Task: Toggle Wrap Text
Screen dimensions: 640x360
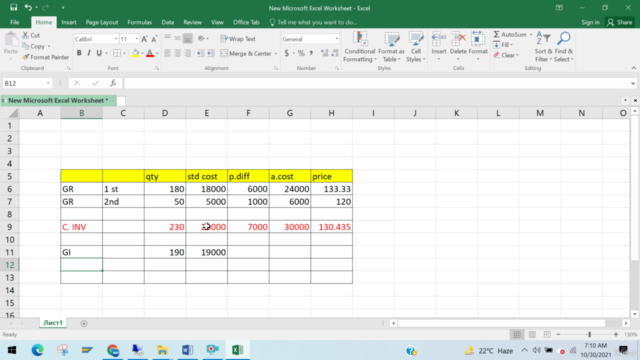Action: pyautogui.click(x=238, y=39)
